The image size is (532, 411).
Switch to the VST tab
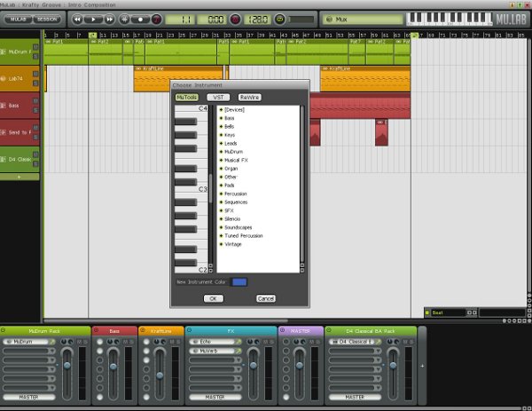218,97
